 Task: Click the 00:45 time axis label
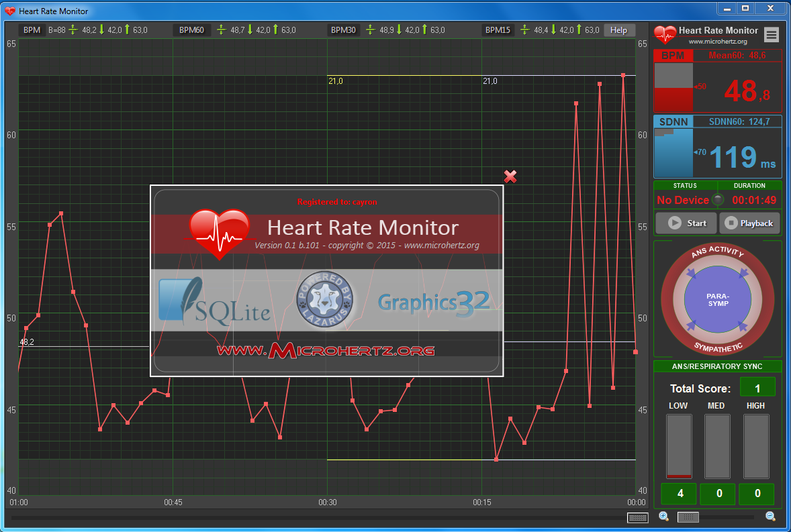pos(173,502)
